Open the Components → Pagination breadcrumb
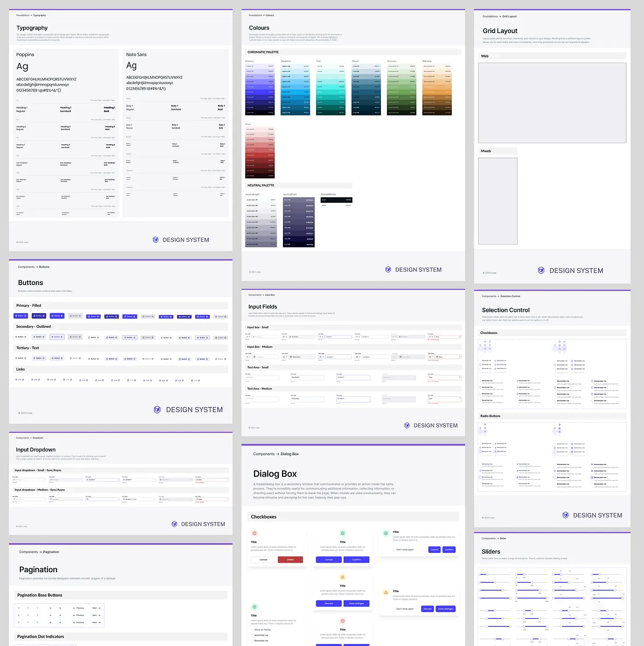This screenshot has width=644, height=646. 39,552
